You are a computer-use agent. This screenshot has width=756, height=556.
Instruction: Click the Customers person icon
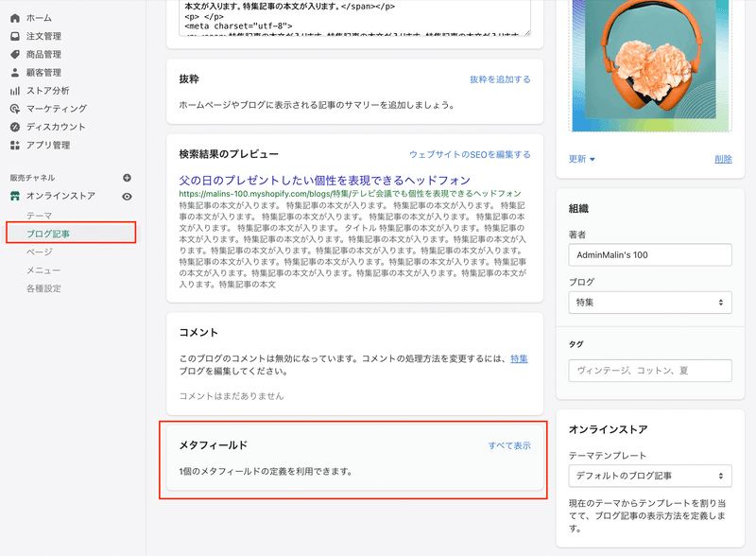15,73
